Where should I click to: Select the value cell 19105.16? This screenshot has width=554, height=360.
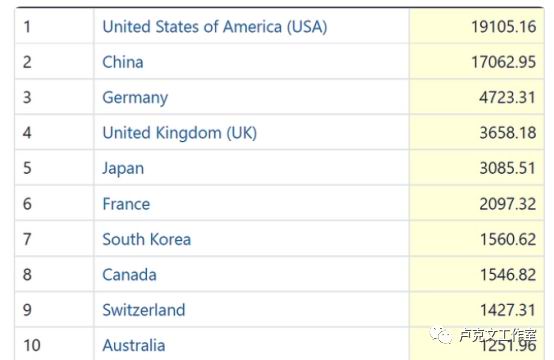tap(477, 26)
